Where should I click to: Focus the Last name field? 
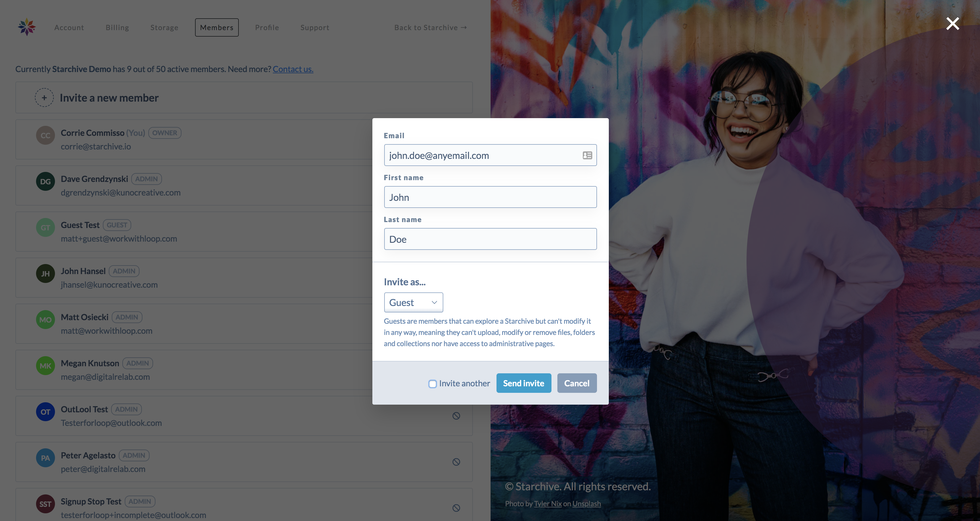[490, 239]
